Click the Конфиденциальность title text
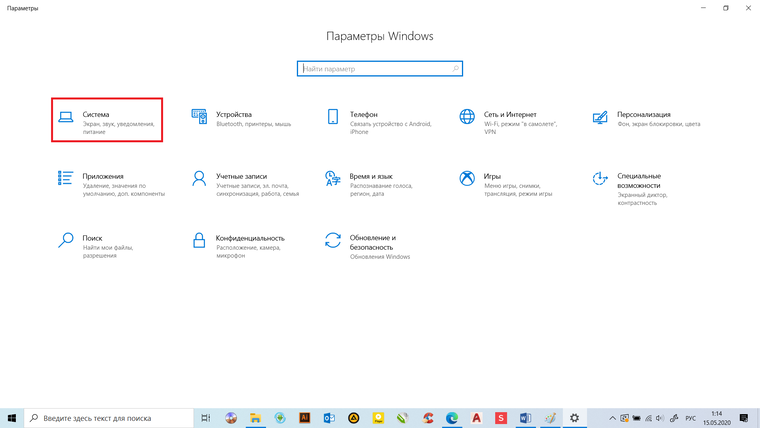This screenshot has width=760, height=428. [250, 238]
